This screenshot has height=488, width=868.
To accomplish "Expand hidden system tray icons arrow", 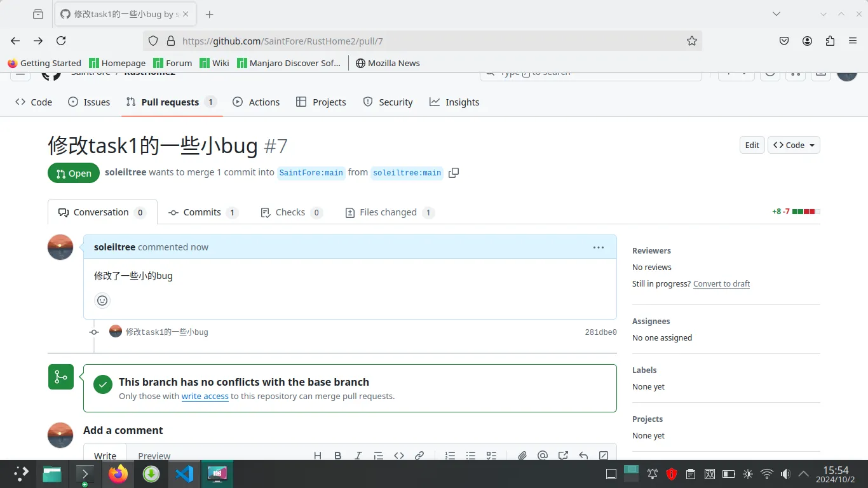I will 804,474.
